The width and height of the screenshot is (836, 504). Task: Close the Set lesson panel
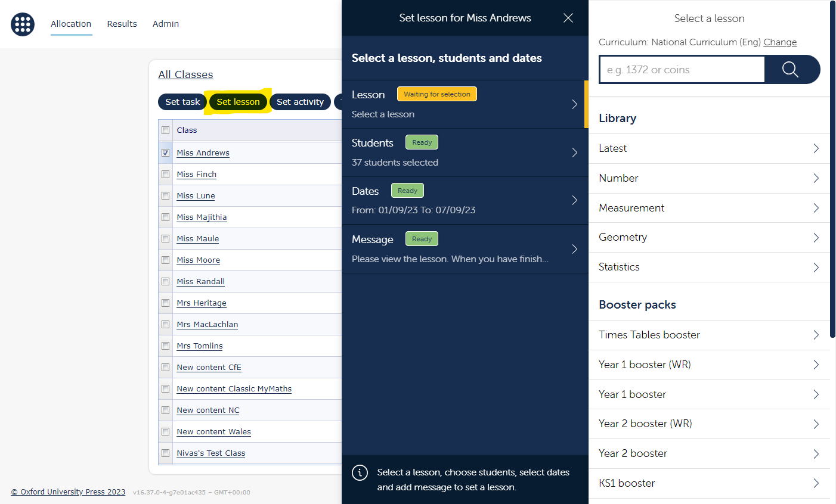(568, 18)
